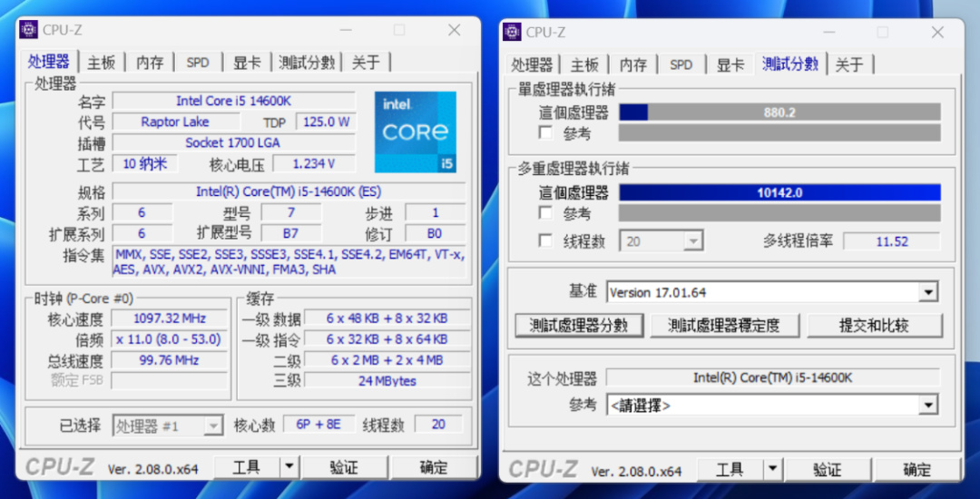Click the 名字 field Intel Core i5 14600K
Viewport: 980px width, 499px height.
234,102
